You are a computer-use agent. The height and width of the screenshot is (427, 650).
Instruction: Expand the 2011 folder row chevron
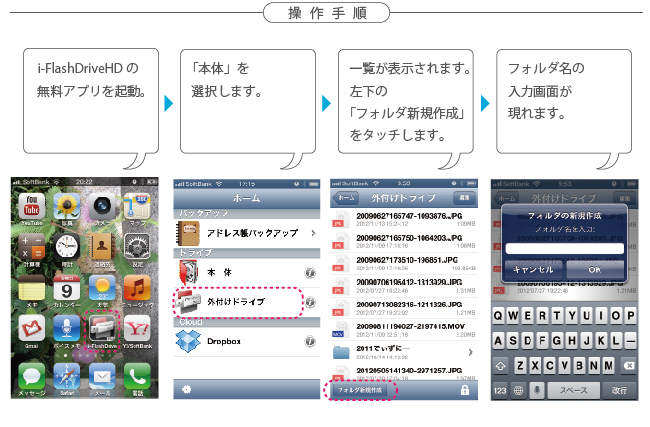(470, 352)
